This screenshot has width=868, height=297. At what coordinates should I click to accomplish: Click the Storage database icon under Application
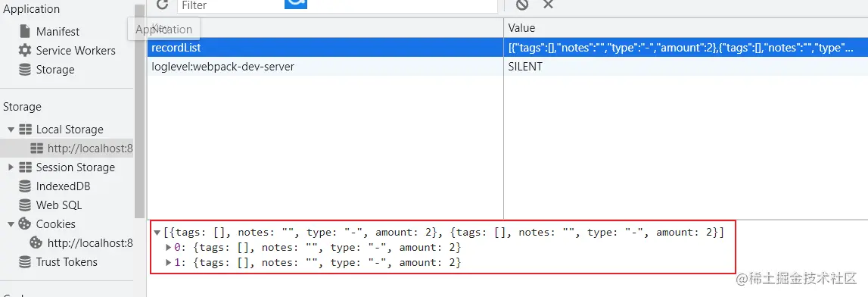click(25, 69)
